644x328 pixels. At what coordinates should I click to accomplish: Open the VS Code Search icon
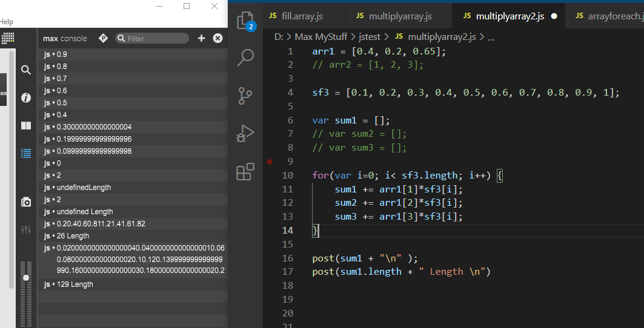click(245, 58)
